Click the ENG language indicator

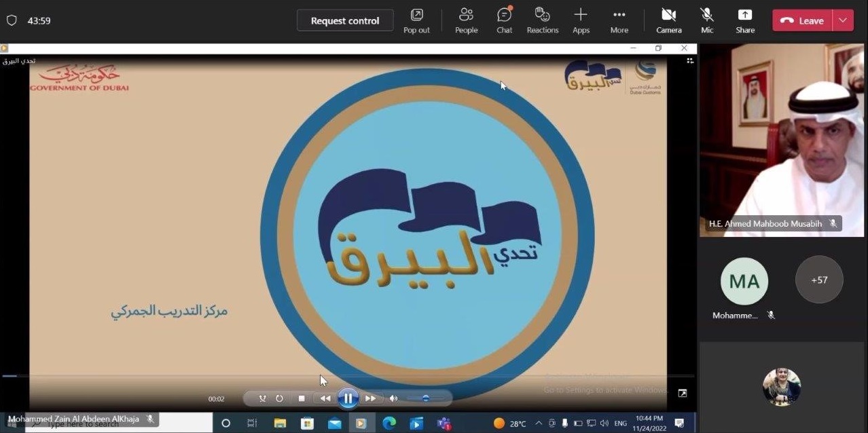pos(621,423)
